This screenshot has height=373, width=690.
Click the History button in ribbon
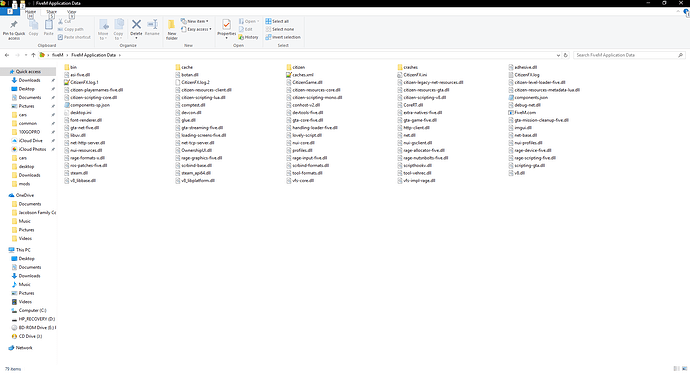tap(249, 37)
